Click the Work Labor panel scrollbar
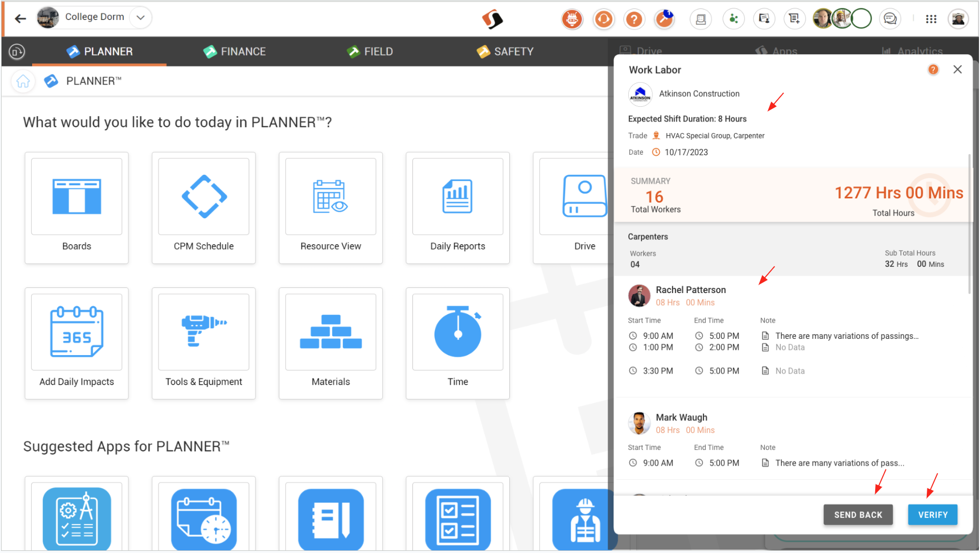Screen dimensions: 980x553 coord(969,224)
